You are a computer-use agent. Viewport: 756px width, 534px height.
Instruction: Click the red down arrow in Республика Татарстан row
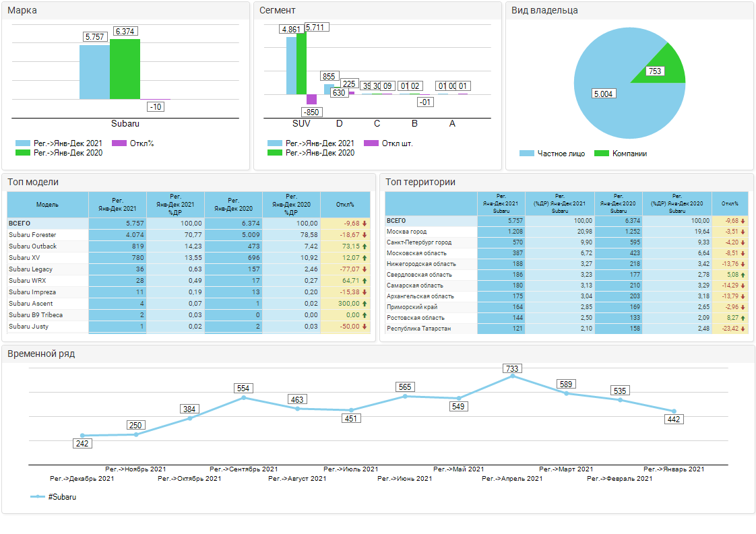(x=743, y=329)
